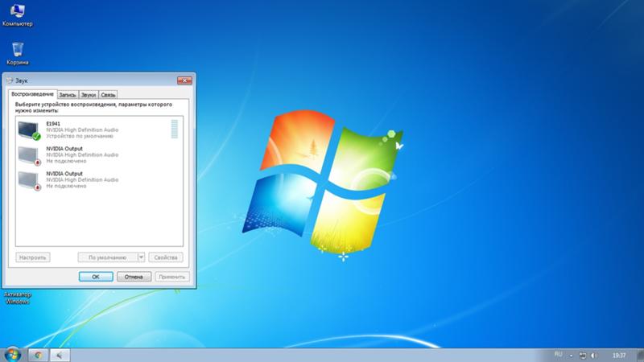Screen dimensions: 644x362
Task: Click the Настроить button
Action: pos(33,257)
